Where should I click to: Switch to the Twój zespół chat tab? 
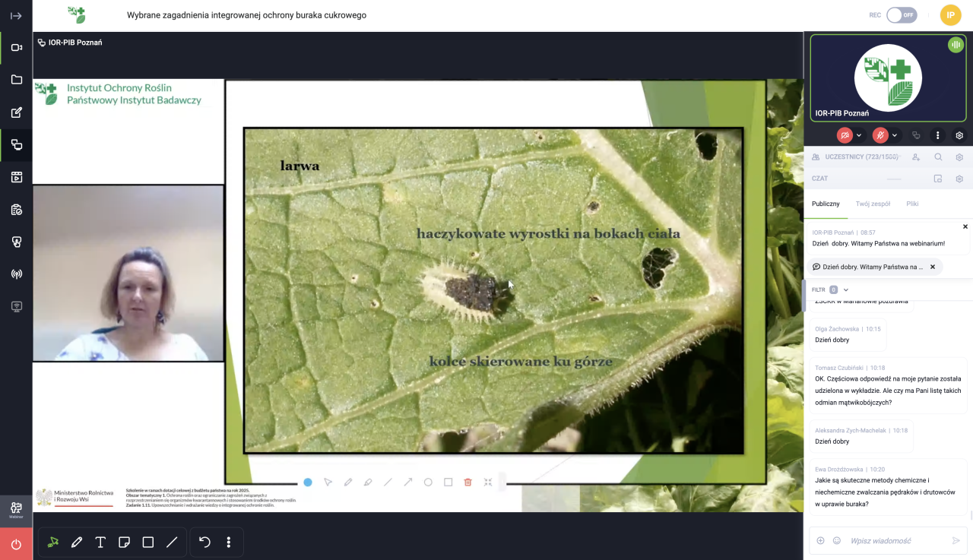click(x=873, y=204)
